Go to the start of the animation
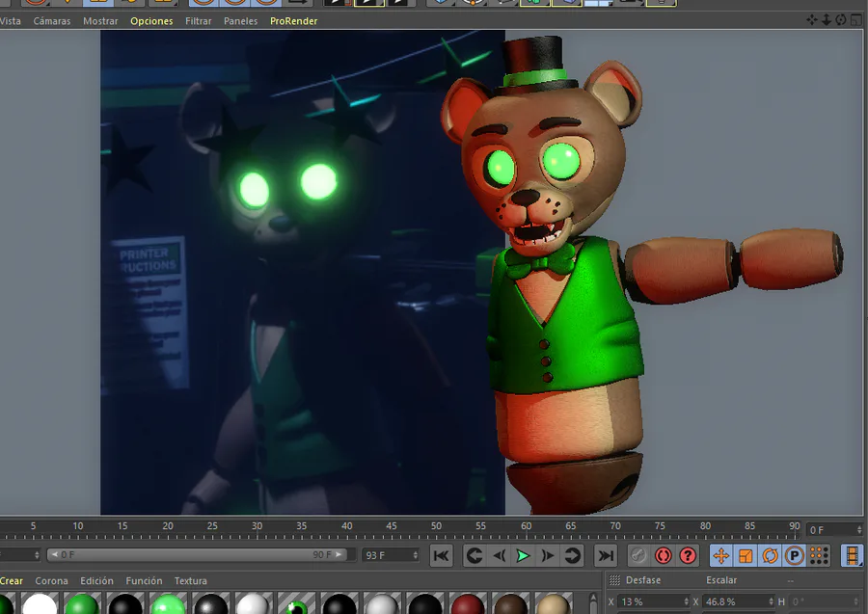This screenshot has width=868, height=614. pyautogui.click(x=441, y=555)
